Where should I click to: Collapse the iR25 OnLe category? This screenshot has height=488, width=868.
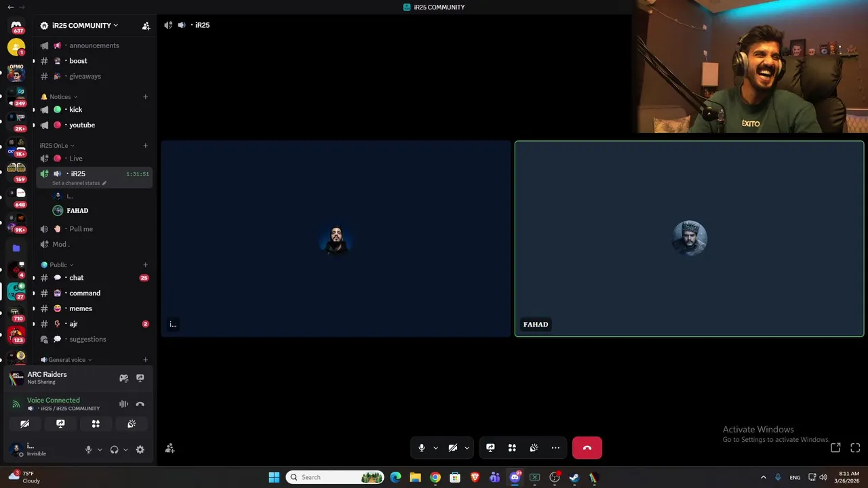coord(57,146)
